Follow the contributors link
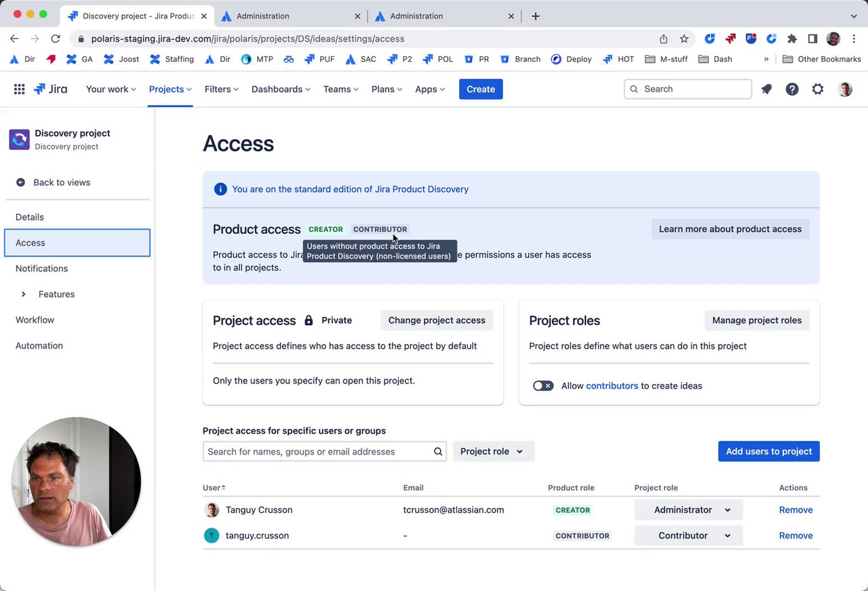Viewport: 868px width, 591px height. point(612,386)
